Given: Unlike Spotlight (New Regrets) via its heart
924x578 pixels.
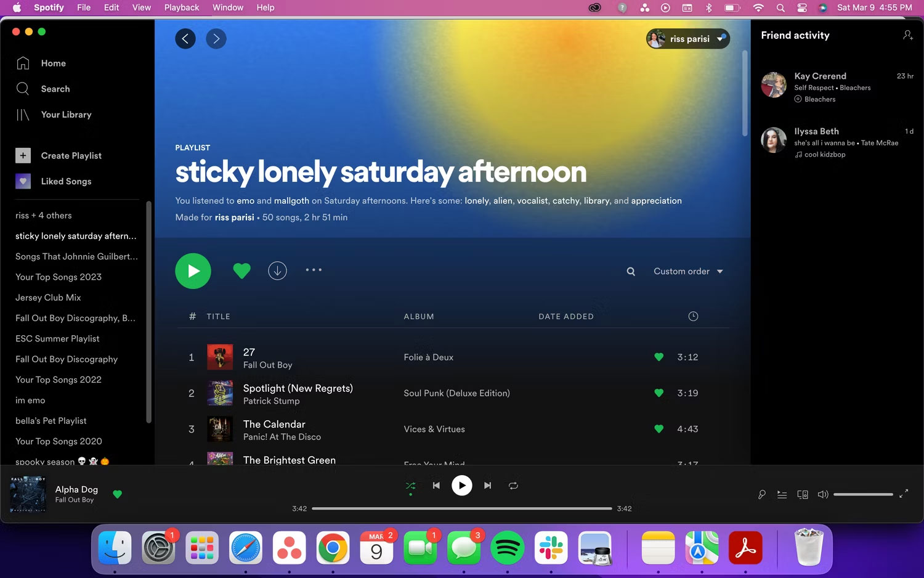Looking at the screenshot, I should pyautogui.click(x=659, y=393).
